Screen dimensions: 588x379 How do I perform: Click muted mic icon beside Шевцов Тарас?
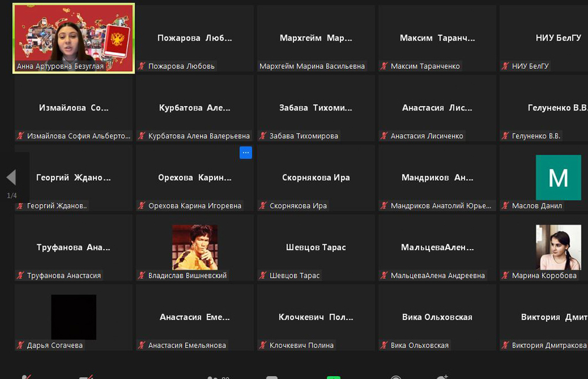pyautogui.click(x=263, y=275)
